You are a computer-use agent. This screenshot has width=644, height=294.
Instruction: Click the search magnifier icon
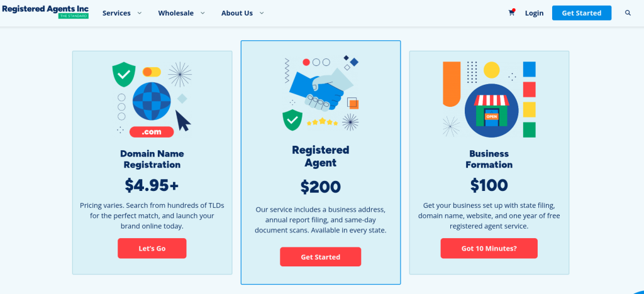tap(628, 13)
